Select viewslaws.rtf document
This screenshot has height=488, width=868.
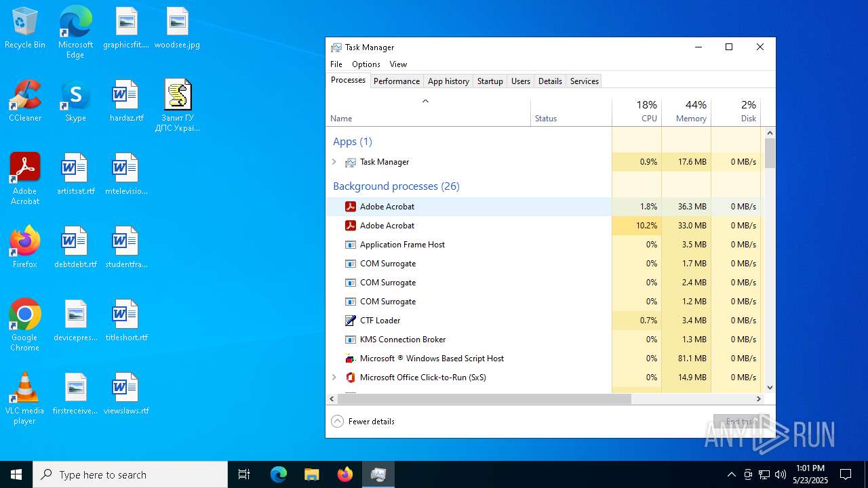tap(126, 394)
